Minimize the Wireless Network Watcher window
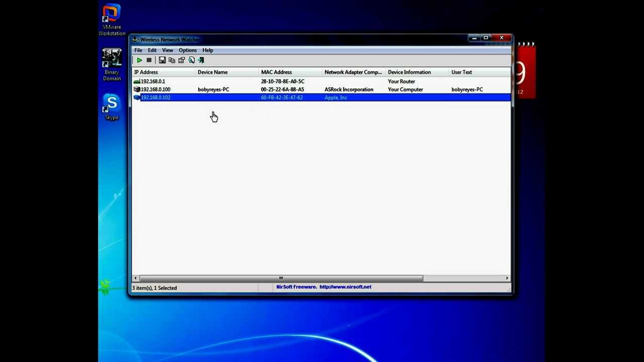Viewport: 644px width, 362px height. click(474, 38)
